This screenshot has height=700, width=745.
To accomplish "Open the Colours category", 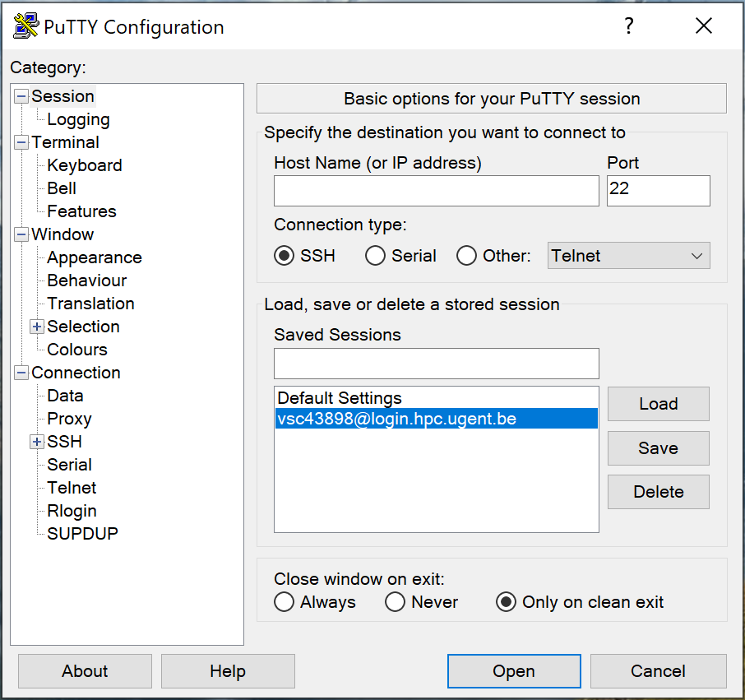I will coord(77,350).
